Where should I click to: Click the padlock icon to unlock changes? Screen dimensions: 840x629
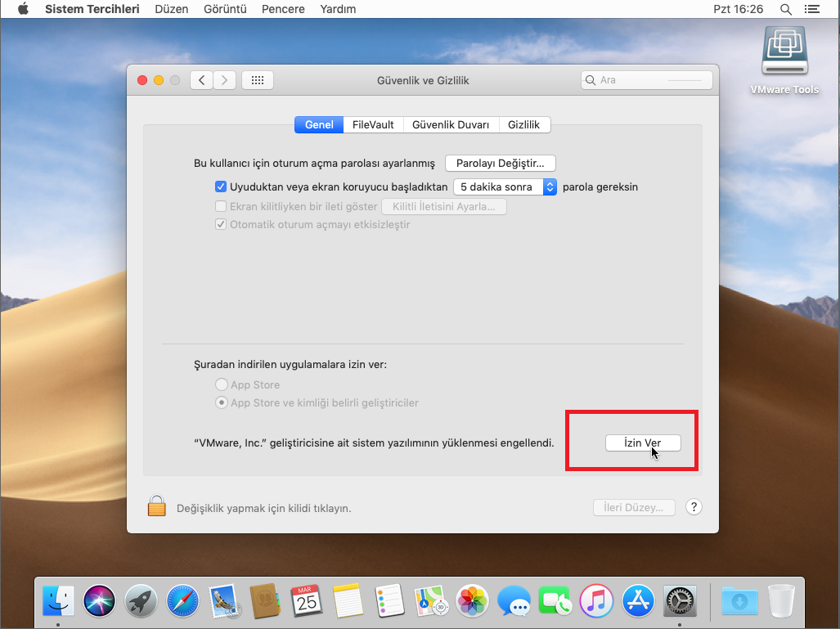[x=156, y=506]
